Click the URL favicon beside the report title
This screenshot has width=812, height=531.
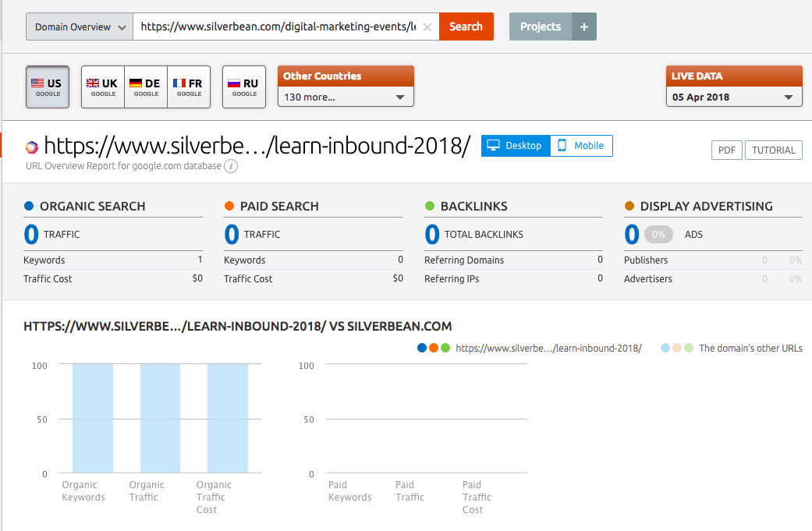point(31,146)
